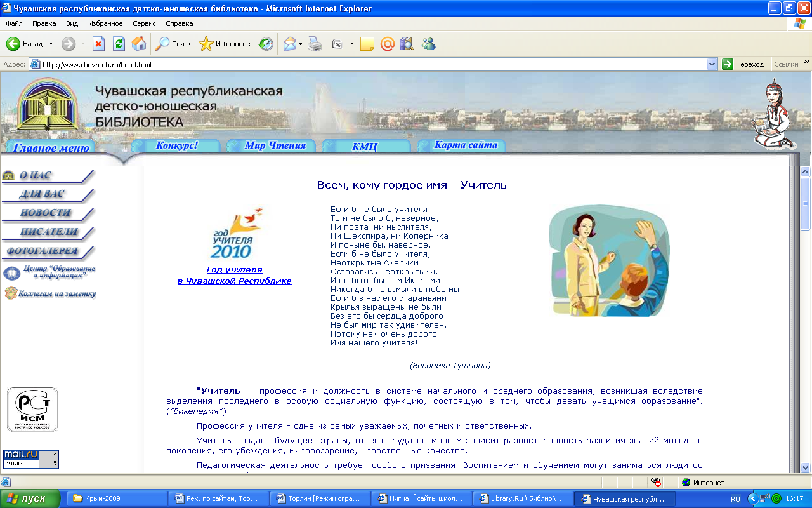Image resolution: width=812 pixels, height=508 pixels.
Task: Print the page with printer icon
Action: coord(315,44)
